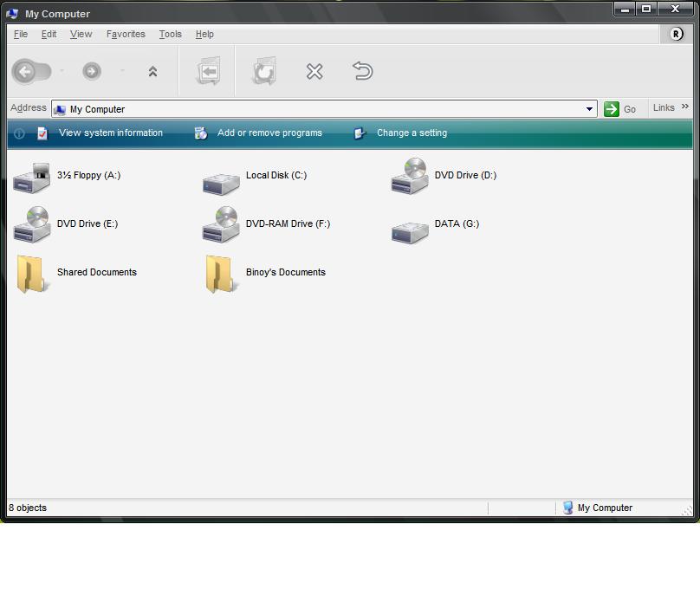700x589 pixels.
Task: Open the Back button history dropdown
Action: (x=62, y=72)
